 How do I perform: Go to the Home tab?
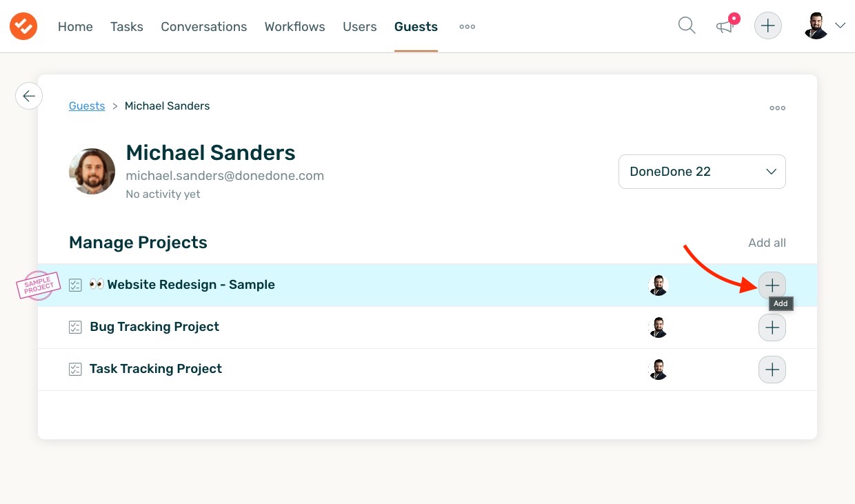75,27
